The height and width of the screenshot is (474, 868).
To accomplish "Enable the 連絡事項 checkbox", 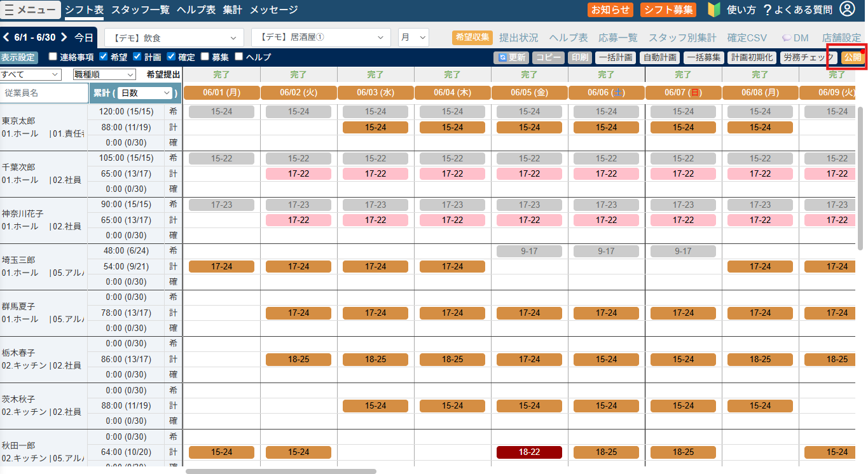I will (x=53, y=57).
